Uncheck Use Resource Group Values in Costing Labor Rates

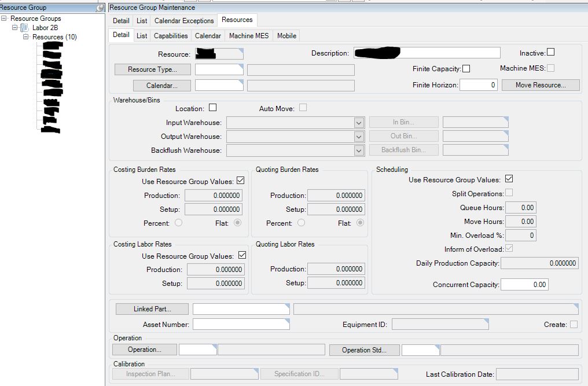click(242, 255)
